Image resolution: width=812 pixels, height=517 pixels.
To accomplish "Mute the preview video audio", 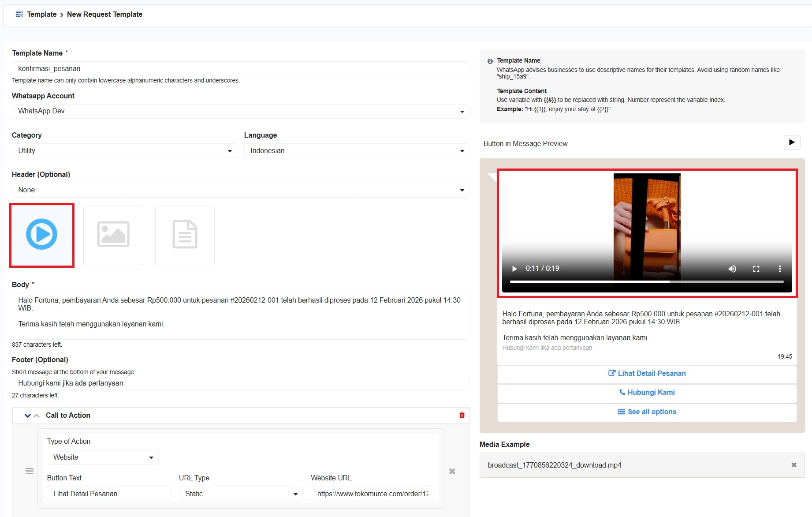I will (x=732, y=269).
